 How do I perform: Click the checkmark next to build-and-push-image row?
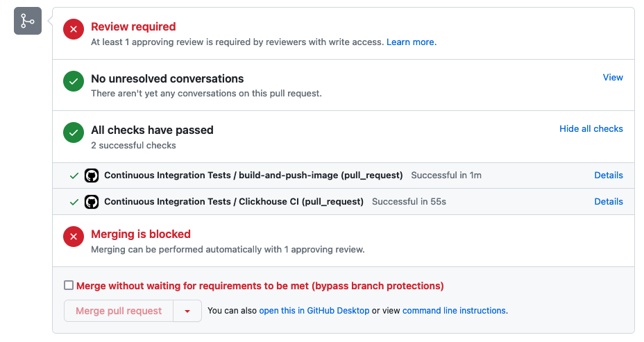click(x=74, y=176)
